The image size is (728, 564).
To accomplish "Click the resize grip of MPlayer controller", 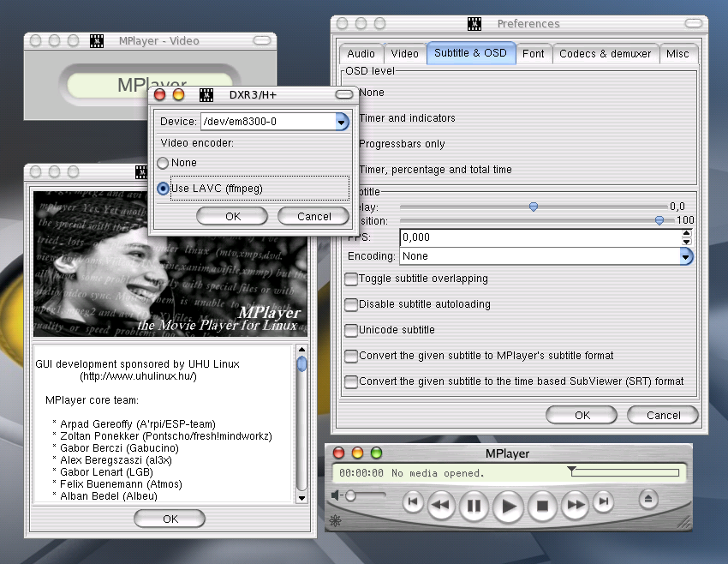I will [x=684, y=523].
